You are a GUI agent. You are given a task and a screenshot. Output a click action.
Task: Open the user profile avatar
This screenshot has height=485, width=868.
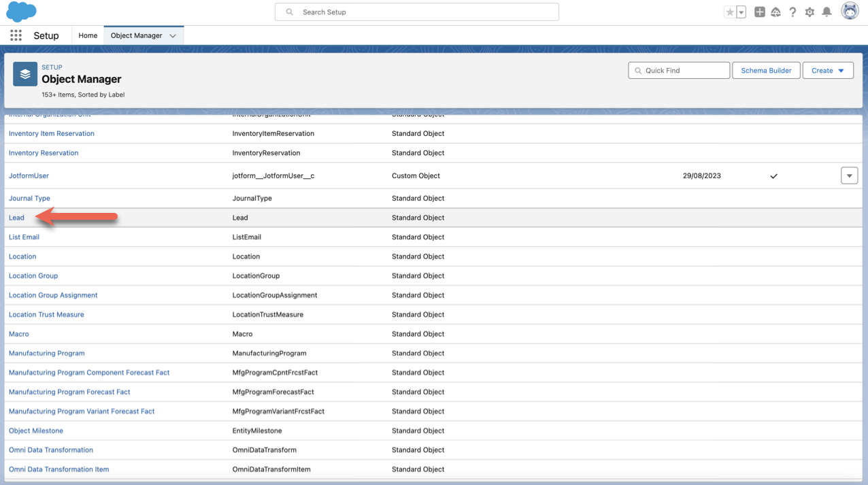(850, 12)
